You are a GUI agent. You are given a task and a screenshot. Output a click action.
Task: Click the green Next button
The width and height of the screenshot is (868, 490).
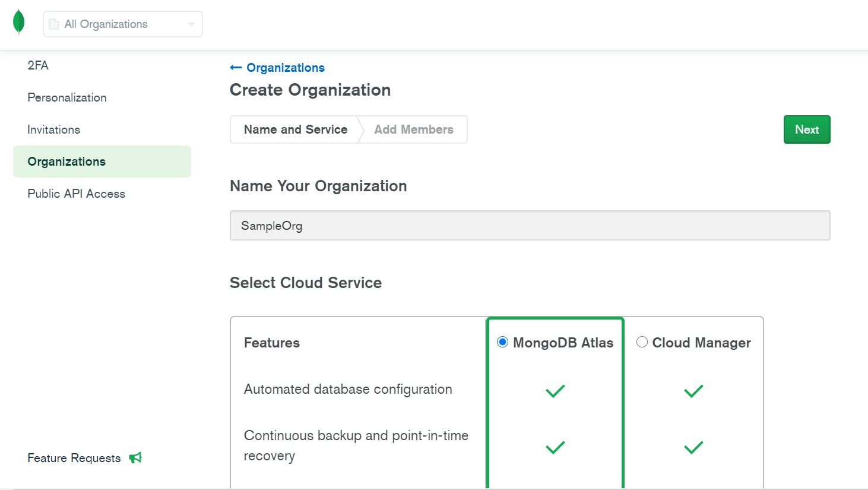(x=807, y=129)
